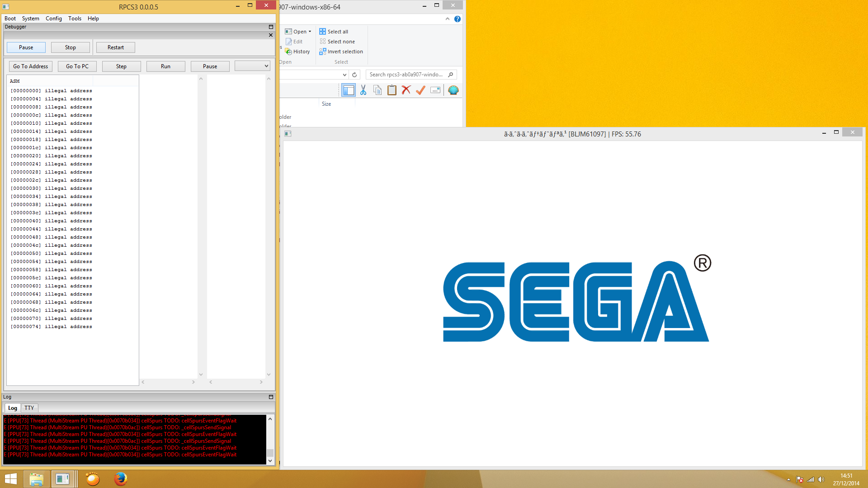The image size is (868, 488).
Task: Click the Paste clipboard toolbar icon
Action: [x=392, y=90]
